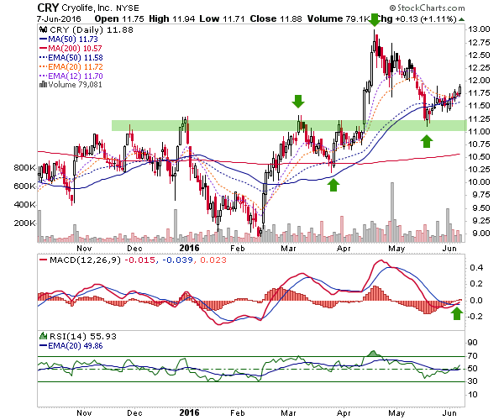Click the 12.50 price axis label
Screen dimensions: 504x420
click(479, 55)
